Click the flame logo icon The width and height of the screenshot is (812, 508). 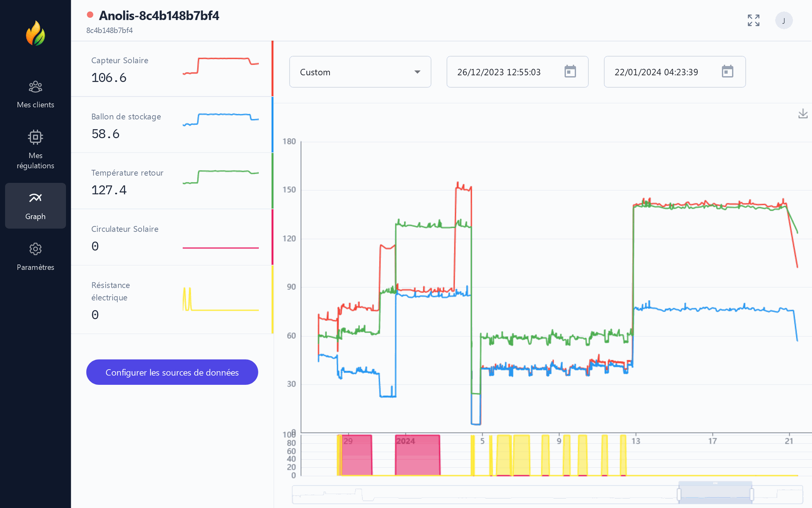36,33
